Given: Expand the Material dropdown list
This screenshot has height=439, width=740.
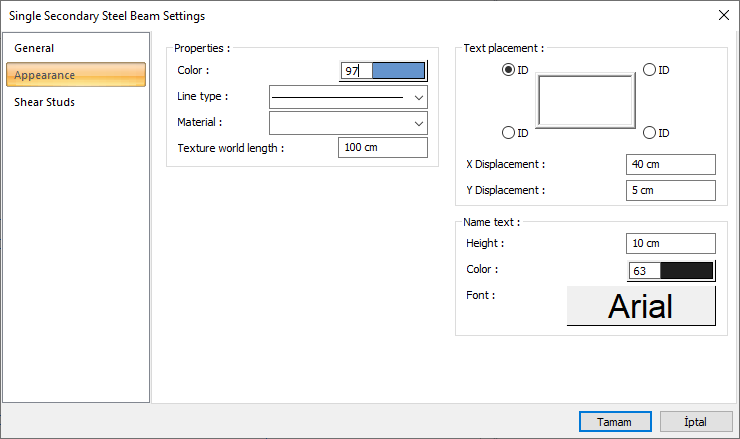Looking at the screenshot, I should (348, 122).
